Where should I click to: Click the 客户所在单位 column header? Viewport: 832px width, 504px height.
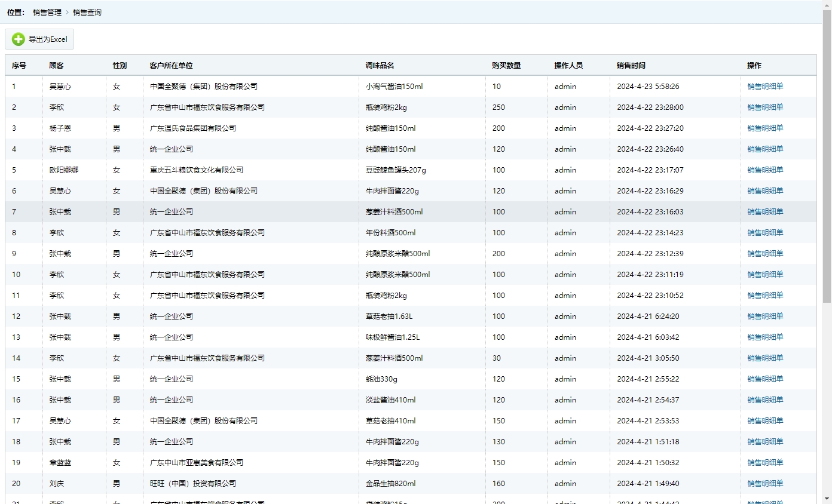[171, 66]
